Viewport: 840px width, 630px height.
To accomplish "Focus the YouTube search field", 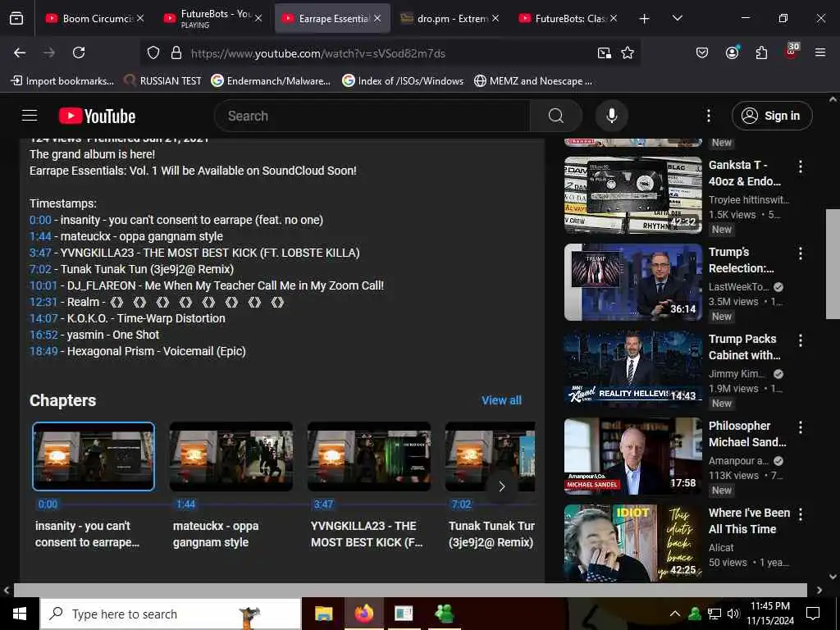I will [372, 116].
